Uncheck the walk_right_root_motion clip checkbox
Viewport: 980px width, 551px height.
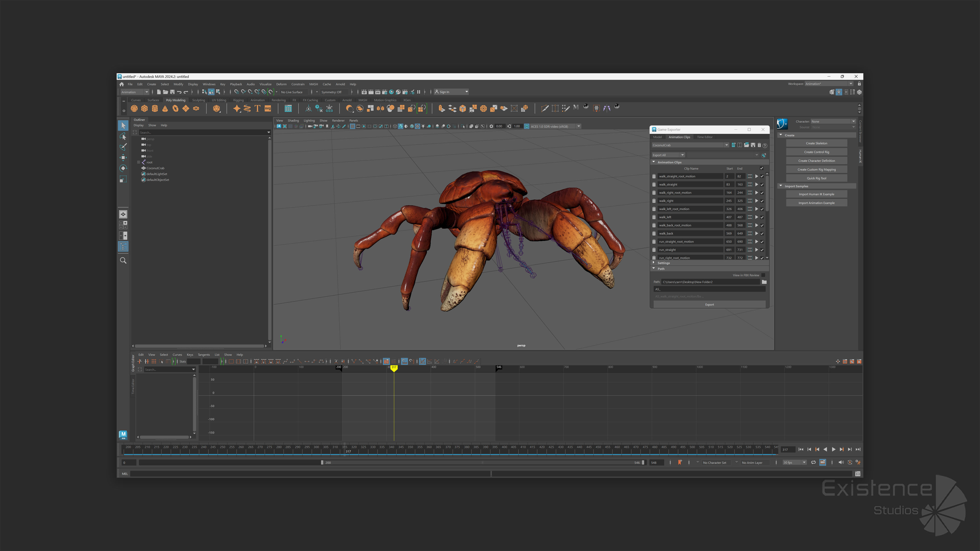[762, 193]
